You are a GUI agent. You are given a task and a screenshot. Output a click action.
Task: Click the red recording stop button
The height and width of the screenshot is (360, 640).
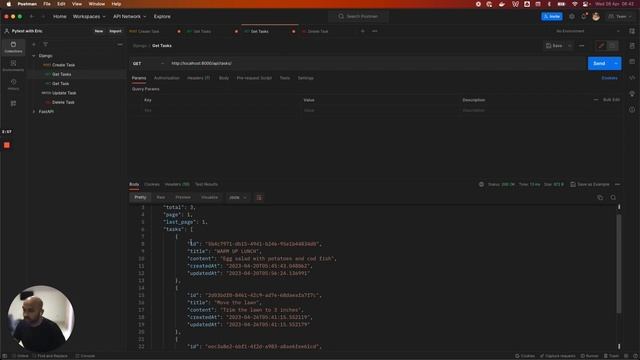(x=7, y=145)
